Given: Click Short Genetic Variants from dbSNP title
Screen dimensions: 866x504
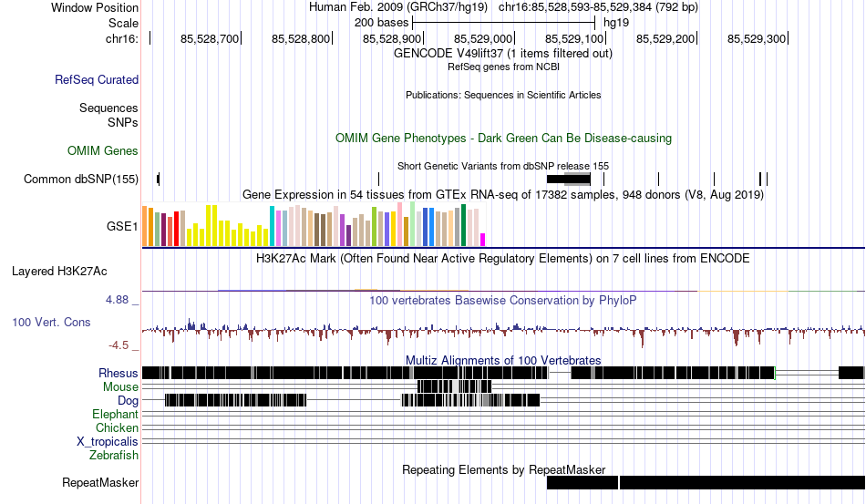Looking at the screenshot, I should [503, 166].
